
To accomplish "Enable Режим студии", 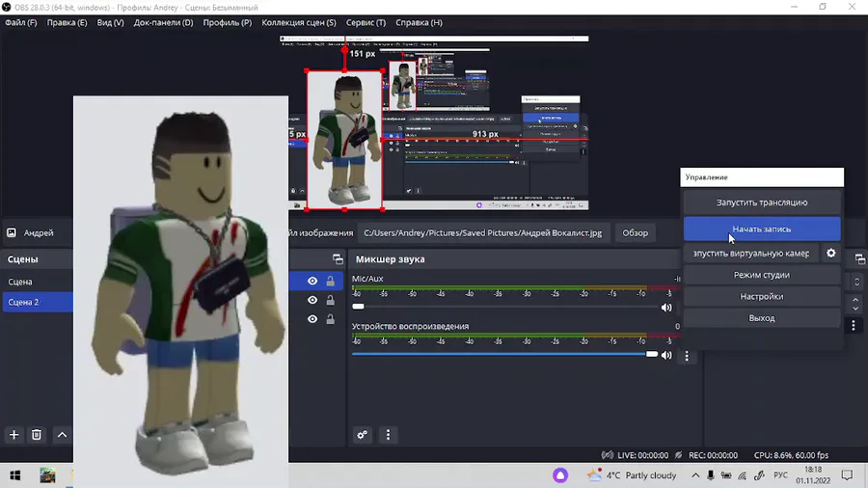I will pos(762,275).
